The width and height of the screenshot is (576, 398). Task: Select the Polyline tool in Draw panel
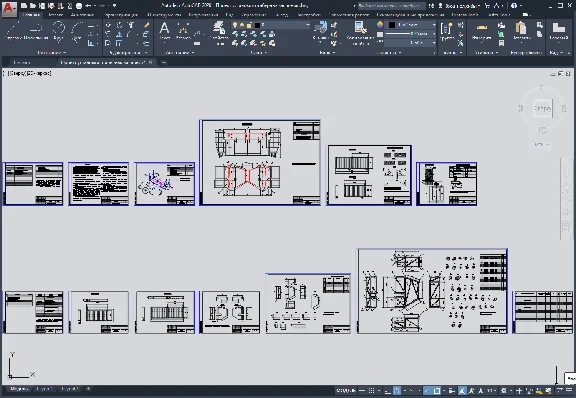tap(36, 30)
